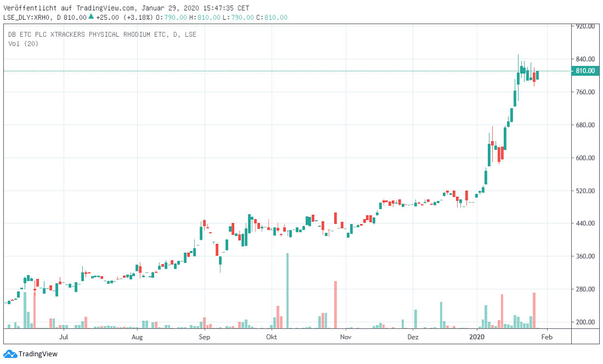Click the 'Vol (20)' indicator label

(23, 44)
